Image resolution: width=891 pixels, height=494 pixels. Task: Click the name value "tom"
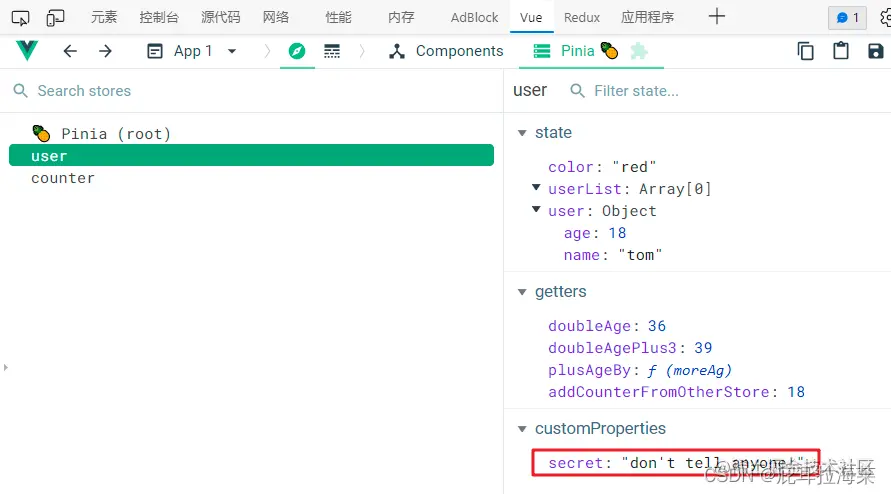click(640, 255)
